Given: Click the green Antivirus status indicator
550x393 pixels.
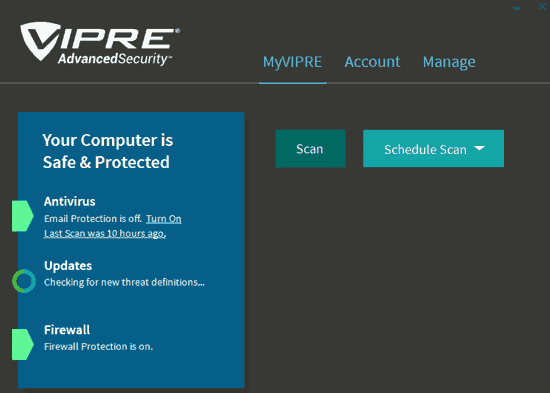Looking at the screenshot, I should coord(22,216).
